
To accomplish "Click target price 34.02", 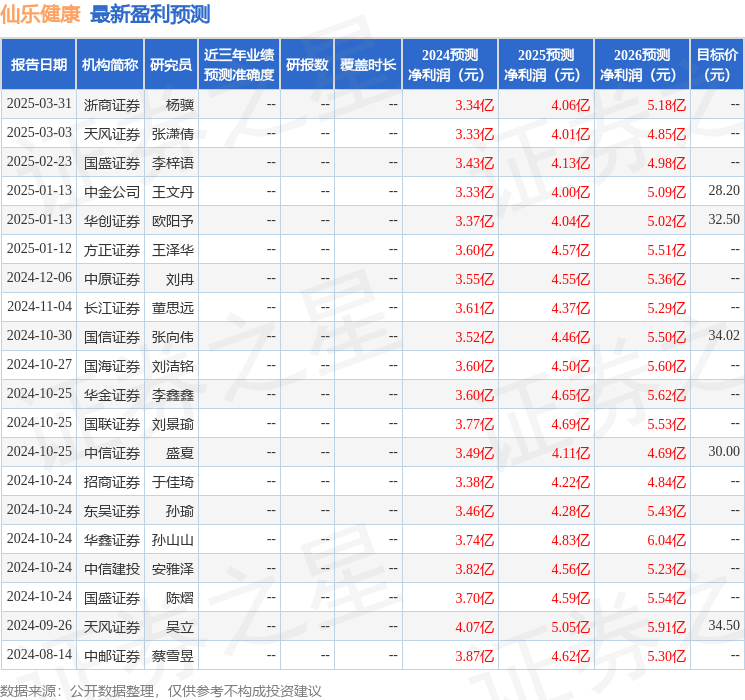I will point(724,336).
